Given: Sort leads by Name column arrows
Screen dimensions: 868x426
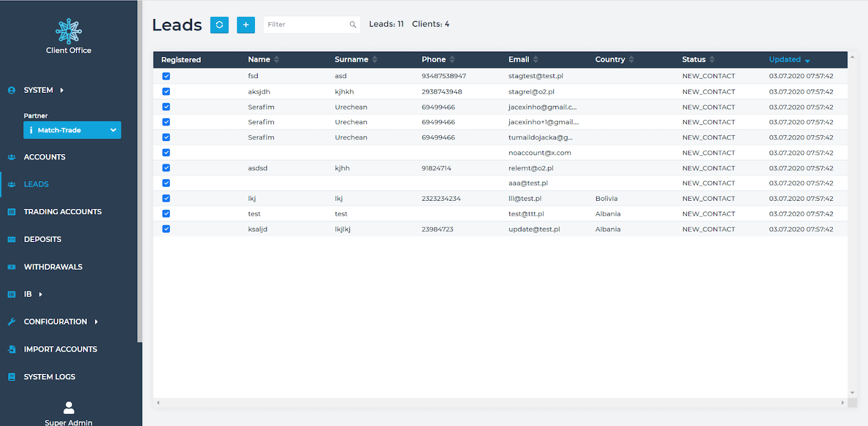Looking at the screenshot, I should [277, 59].
